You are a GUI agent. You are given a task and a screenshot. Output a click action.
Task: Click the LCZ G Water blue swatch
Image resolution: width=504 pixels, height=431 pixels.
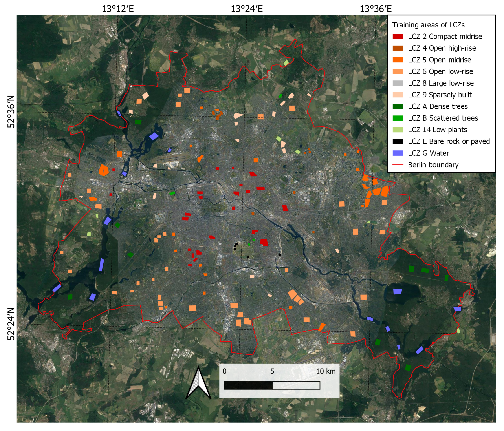398,153
